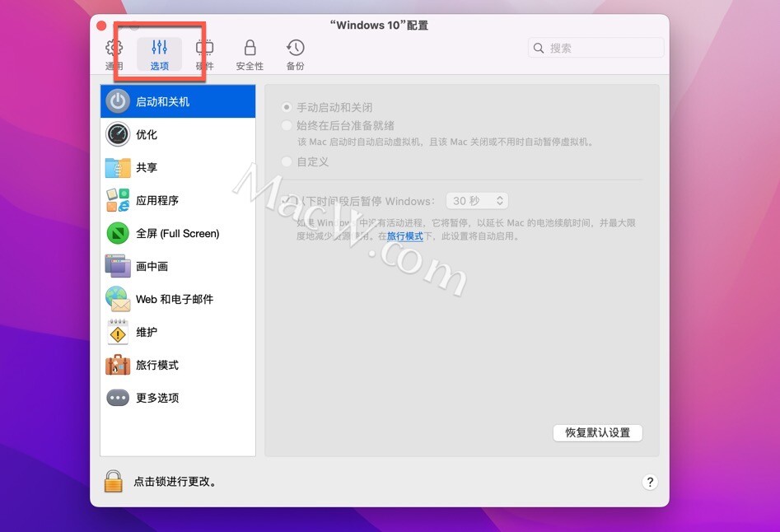Click the folder icon beside 共享

coord(118,167)
